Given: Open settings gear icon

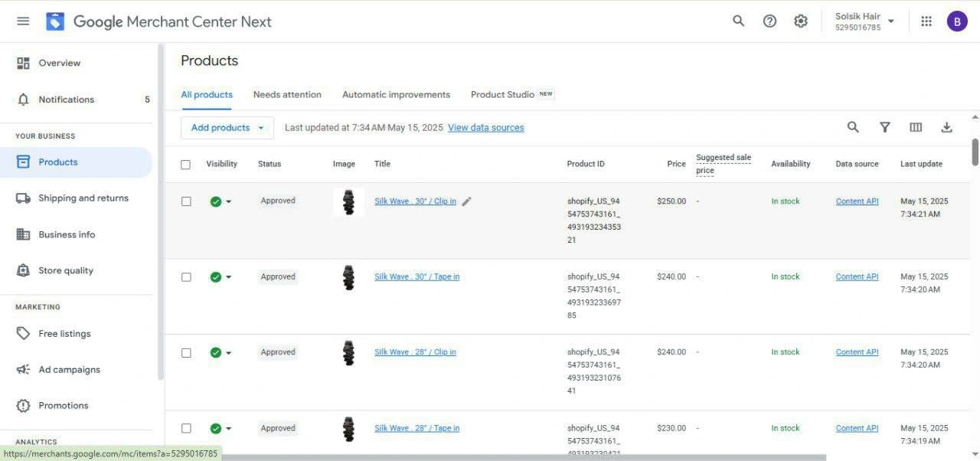Looking at the screenshot, I should point(801,21).
